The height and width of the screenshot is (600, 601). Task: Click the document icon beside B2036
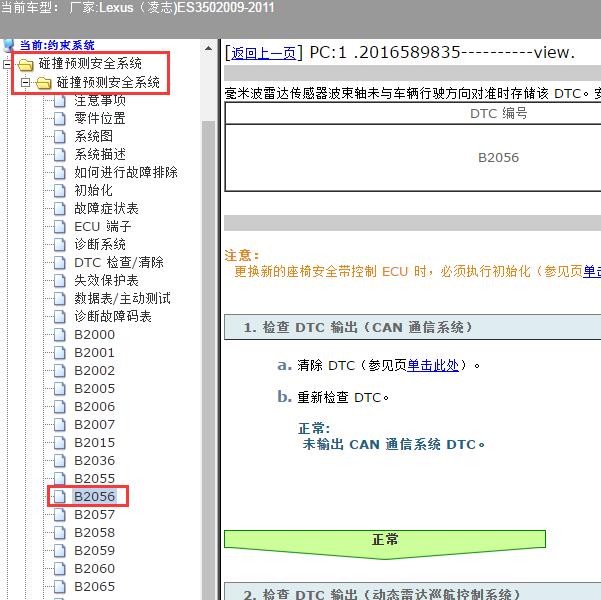coord(59,460)
